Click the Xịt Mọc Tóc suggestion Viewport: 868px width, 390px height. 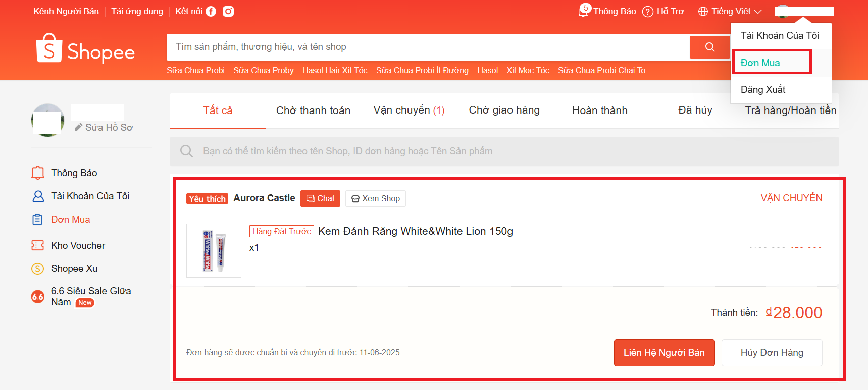(x=528, y=70)
